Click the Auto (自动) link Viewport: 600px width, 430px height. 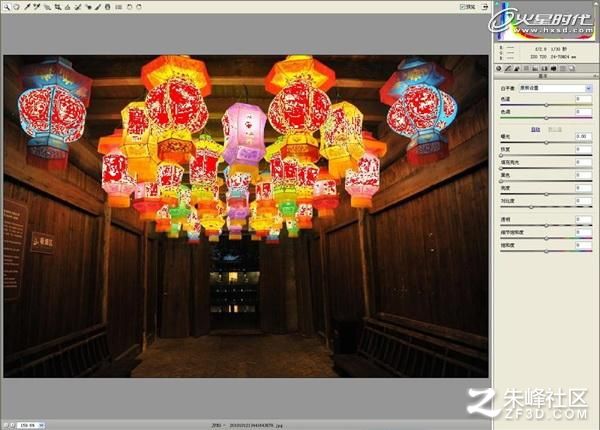point(535,129)
